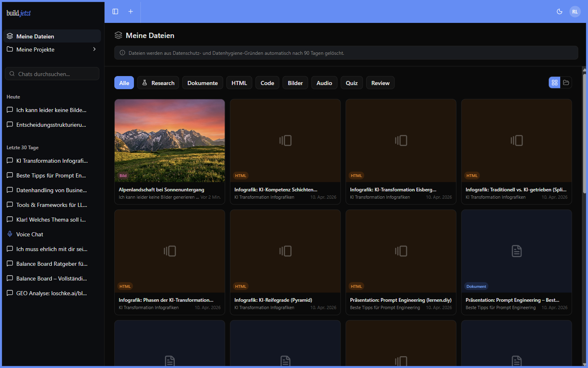This screenshot has width=588, height=368.
Task: Click the Bild badge on Alpenlandschaft card
Action: [123, 175]
